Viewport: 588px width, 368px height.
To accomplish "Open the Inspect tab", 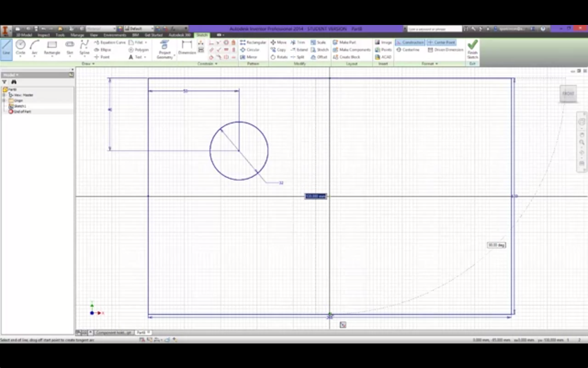I will click(x=44, y=35).
